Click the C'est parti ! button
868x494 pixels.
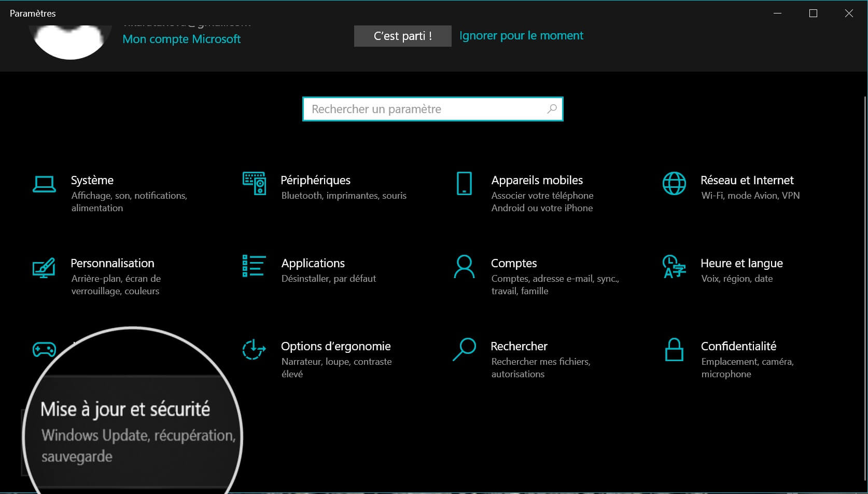[403, 36]
